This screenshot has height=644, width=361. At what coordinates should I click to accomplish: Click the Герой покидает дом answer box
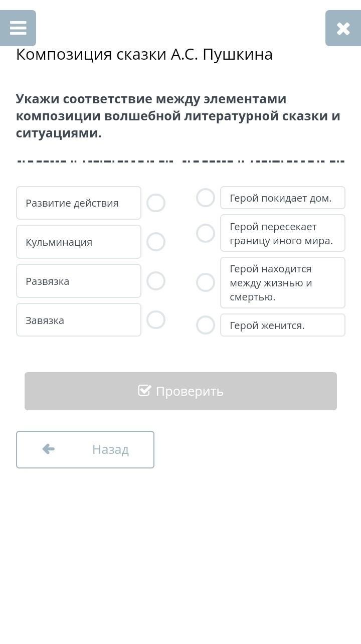coord(283,198)
